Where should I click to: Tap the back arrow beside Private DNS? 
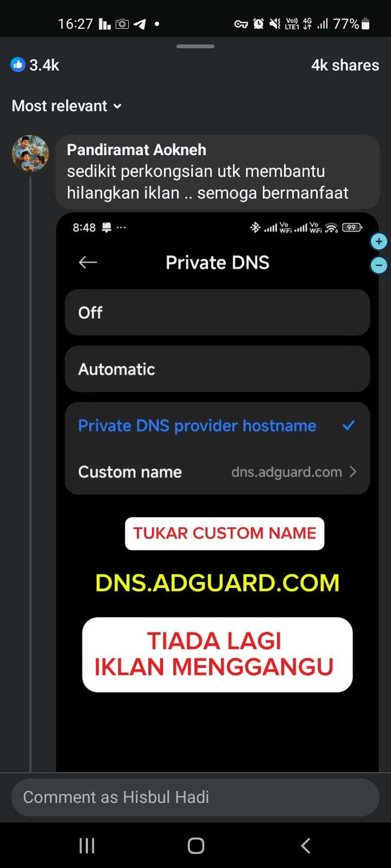coord(88,263)
